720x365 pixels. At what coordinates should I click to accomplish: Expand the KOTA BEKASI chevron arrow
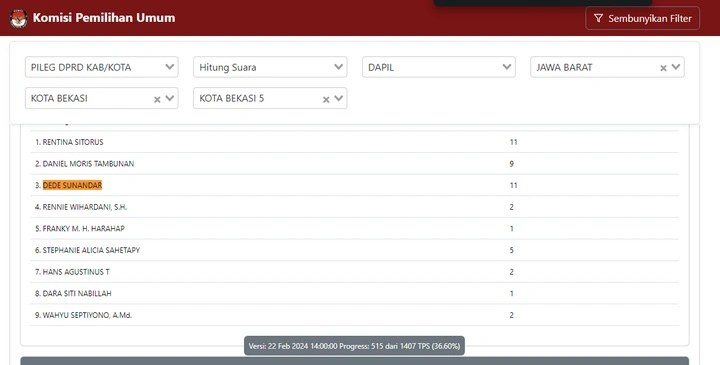point(169,98)
